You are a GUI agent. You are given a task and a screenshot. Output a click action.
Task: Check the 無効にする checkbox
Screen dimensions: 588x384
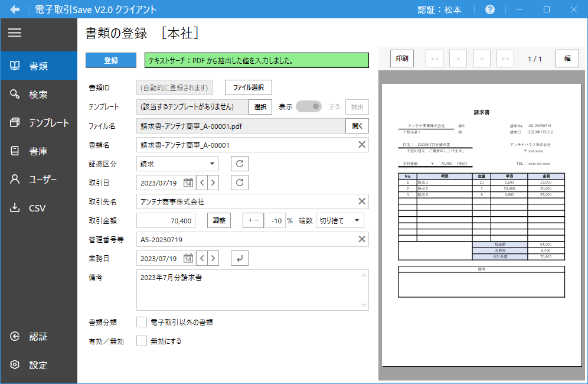142,341
